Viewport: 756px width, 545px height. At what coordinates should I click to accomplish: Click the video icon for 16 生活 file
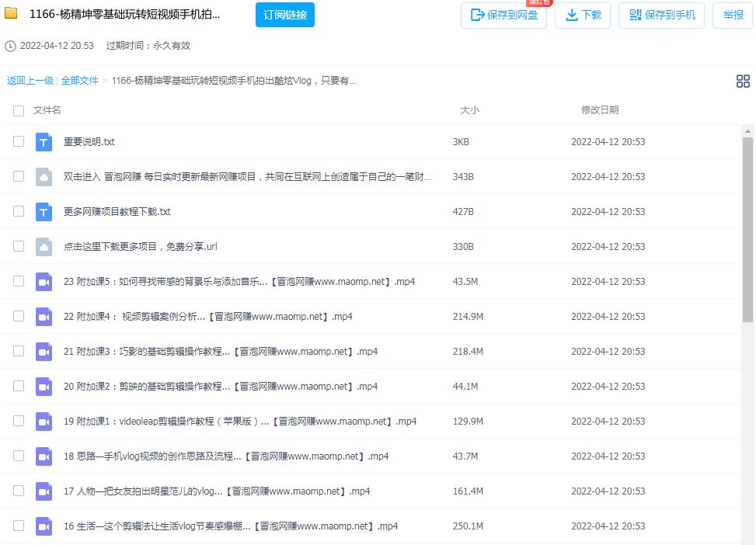[x=44, y=526]
